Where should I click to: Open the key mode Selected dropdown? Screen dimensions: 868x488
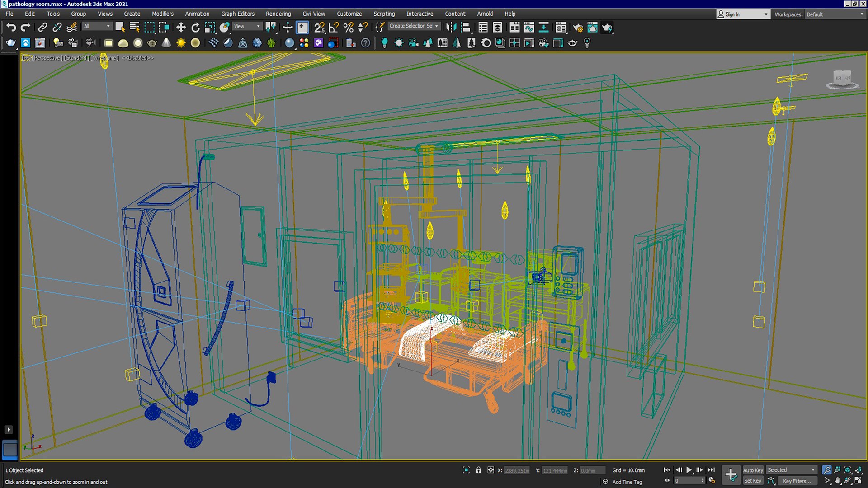pyautogui.click(x=791, y=470)
